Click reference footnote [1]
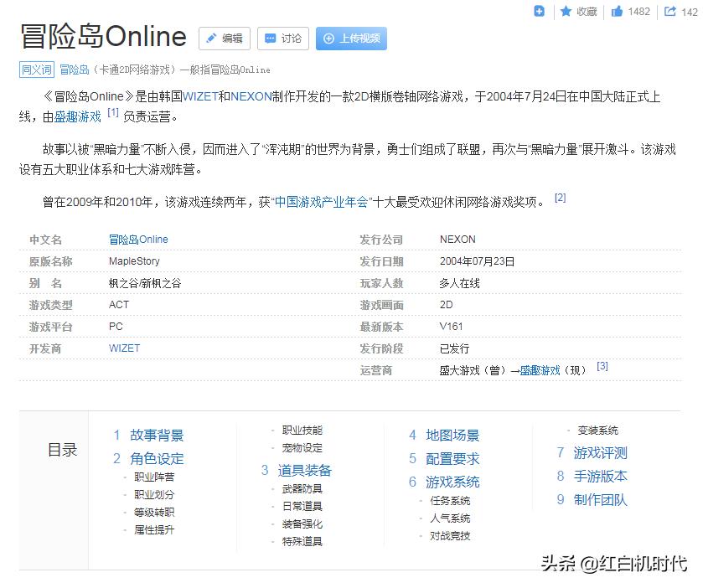 click(112, 112)
